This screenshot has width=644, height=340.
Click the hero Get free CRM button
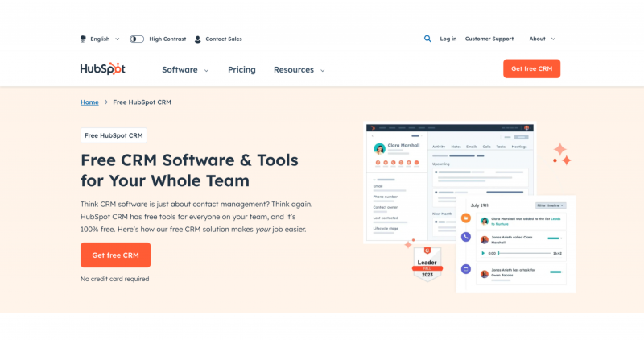pos(115,255)
